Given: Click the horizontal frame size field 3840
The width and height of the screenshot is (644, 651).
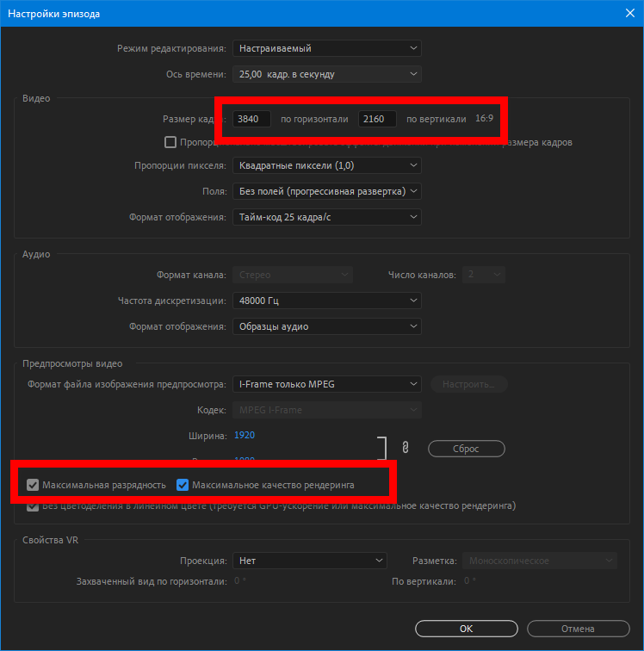Looking at the screenshot, I should [251, 119].
